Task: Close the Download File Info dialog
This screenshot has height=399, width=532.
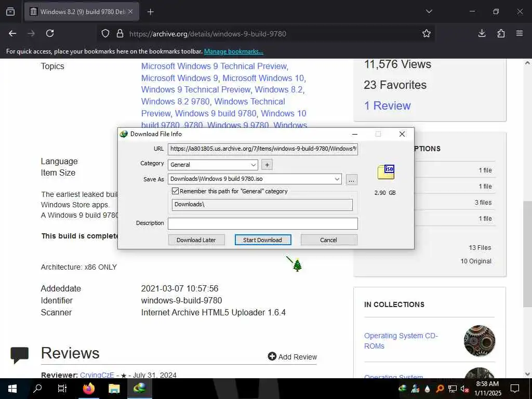Action: 402,134
